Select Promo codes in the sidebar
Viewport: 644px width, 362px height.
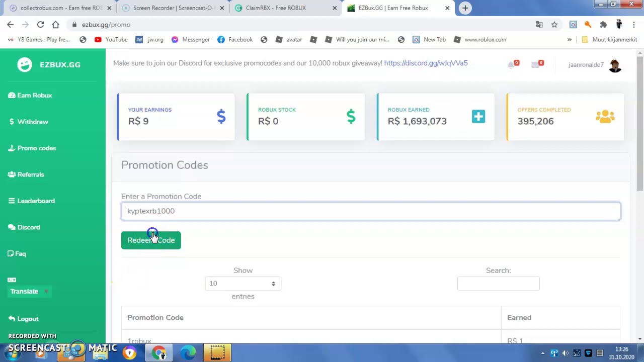click(32, 148)
